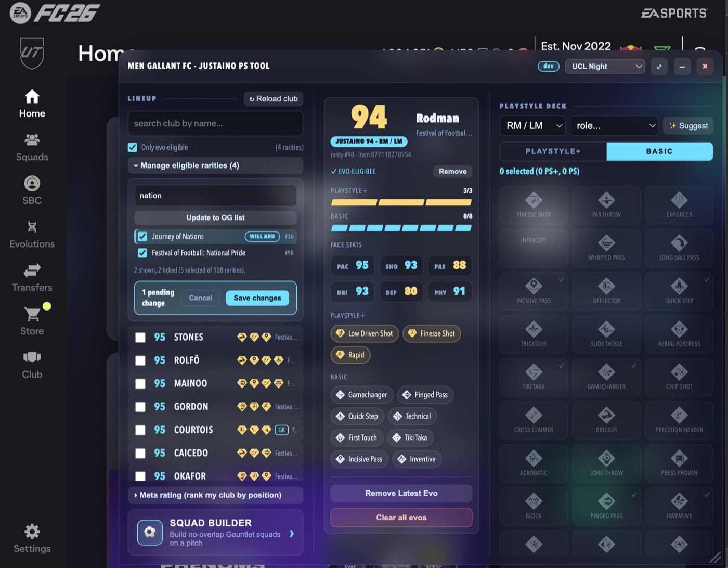
Task: Click the Rapid PlayStyle+ chip
Action: (350, 355)
